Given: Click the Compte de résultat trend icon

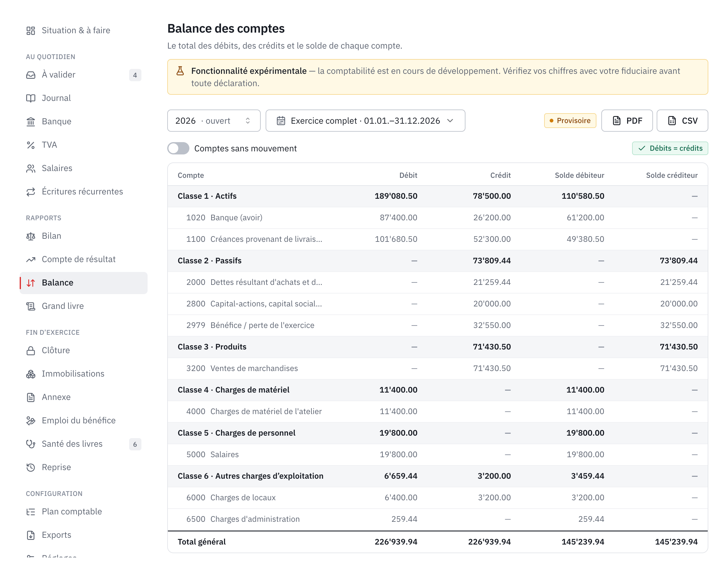Looking at the screenshot, I should 31,259.
